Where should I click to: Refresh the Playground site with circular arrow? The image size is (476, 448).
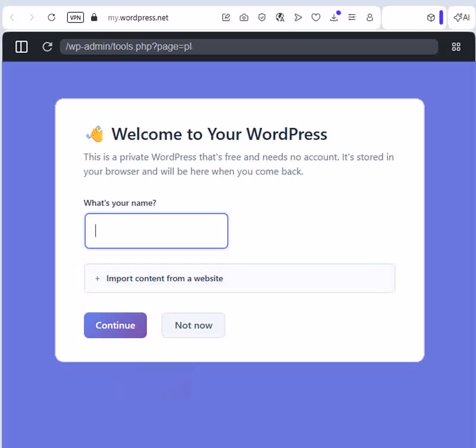pyautogui.click(x=48, y=47)
